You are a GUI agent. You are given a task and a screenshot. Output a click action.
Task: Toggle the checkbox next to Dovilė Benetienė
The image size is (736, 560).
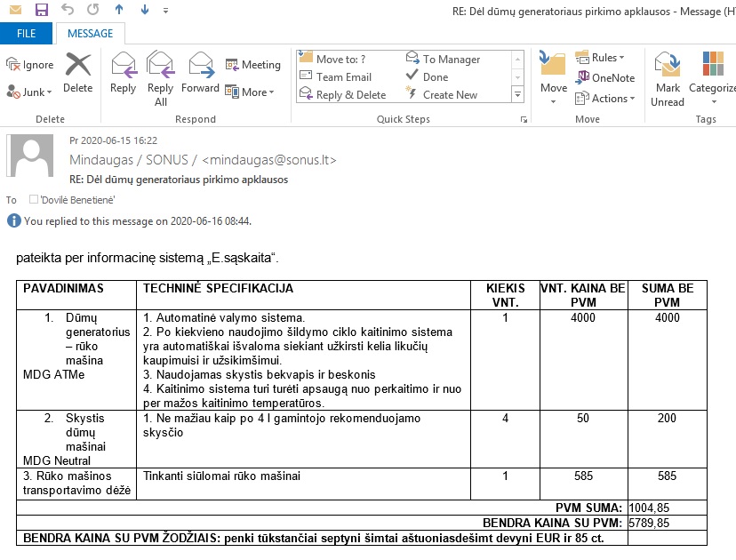coord(34,200)
